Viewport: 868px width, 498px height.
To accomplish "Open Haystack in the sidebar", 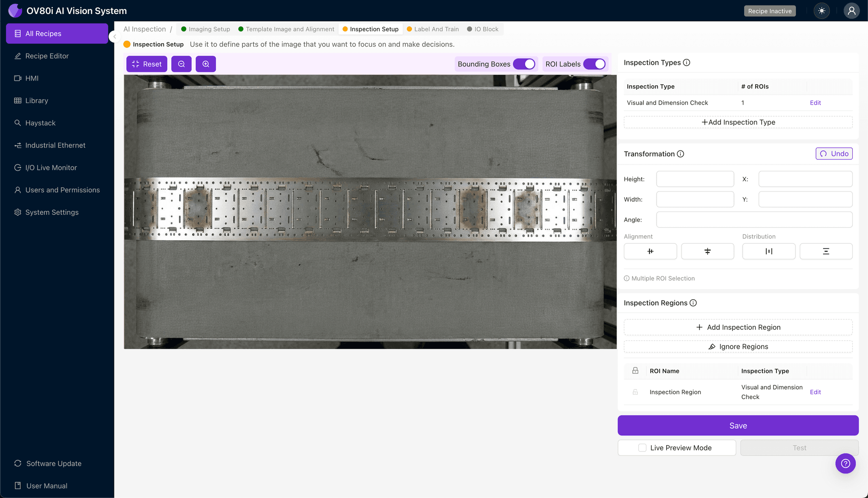I will 40,123.
